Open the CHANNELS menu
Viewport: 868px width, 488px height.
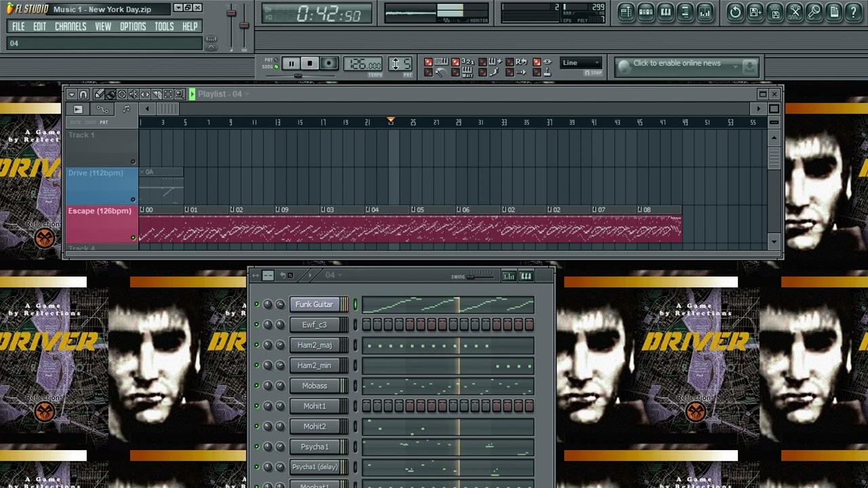(x=71, y=26)
